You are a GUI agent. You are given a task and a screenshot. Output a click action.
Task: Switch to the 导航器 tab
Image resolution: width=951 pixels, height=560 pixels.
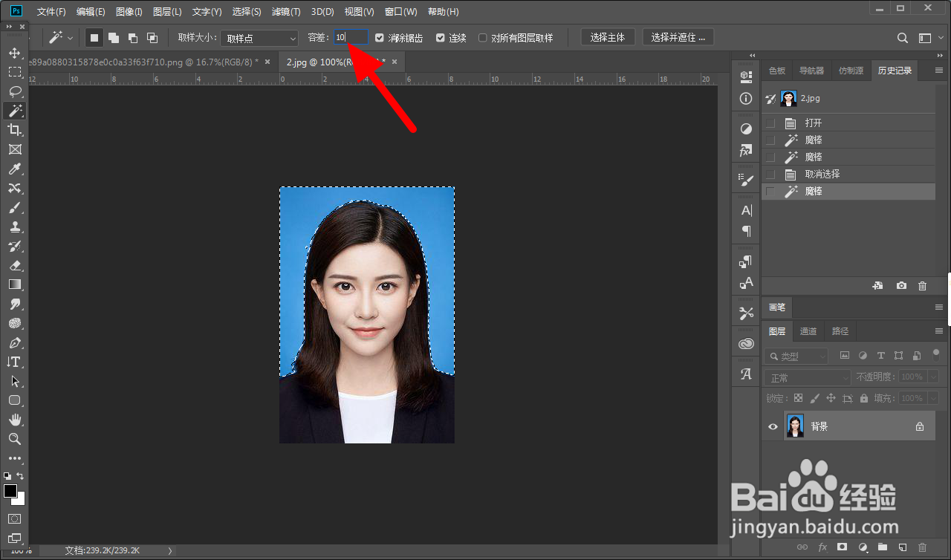point(811,71)
